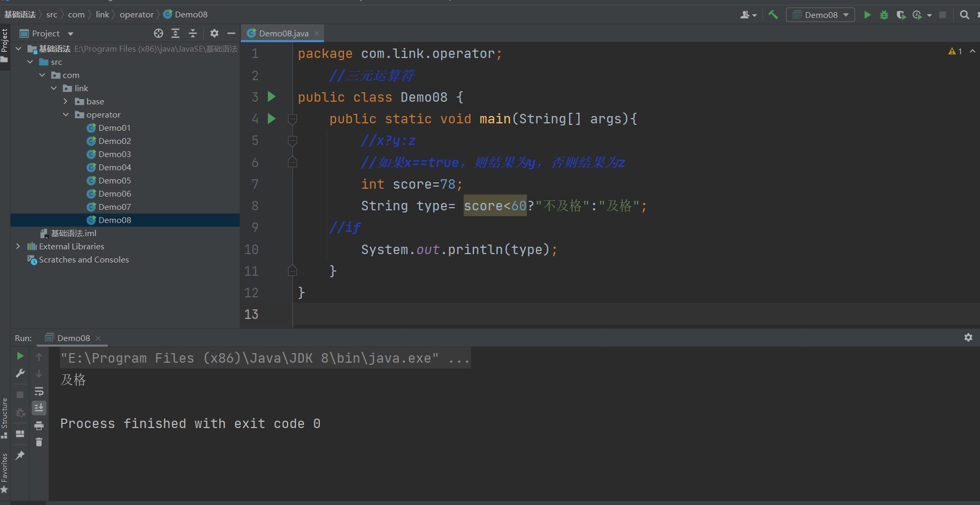Open Project panel settings gear
The image size is (980, 505).
pyautogui.click(x=214, y=33)
